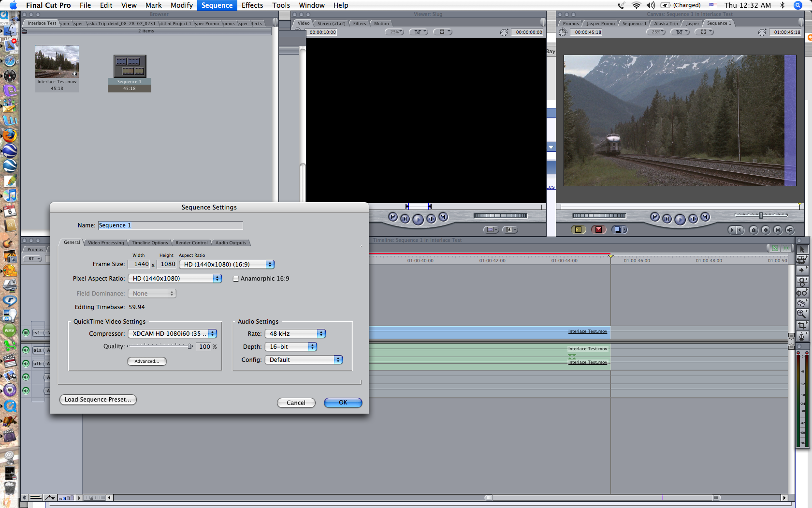
Task: Select the Zoom In magnifier tool
Action: 802,314
